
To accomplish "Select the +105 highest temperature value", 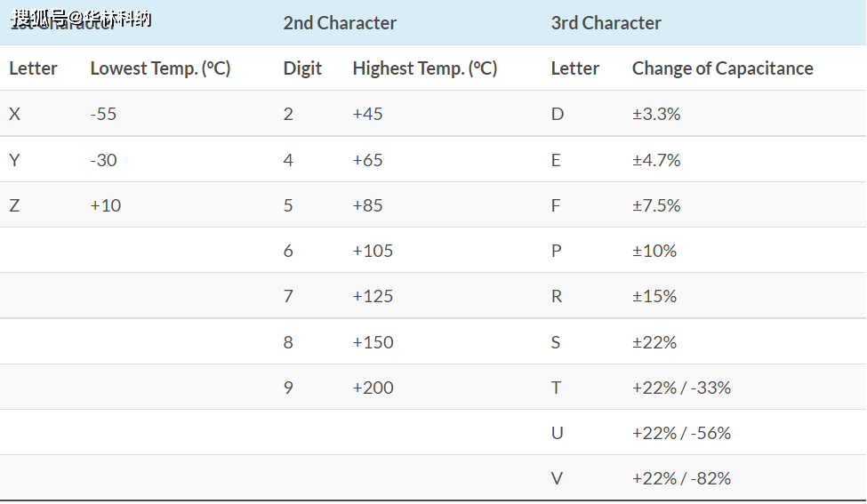I will coord(373,251).
